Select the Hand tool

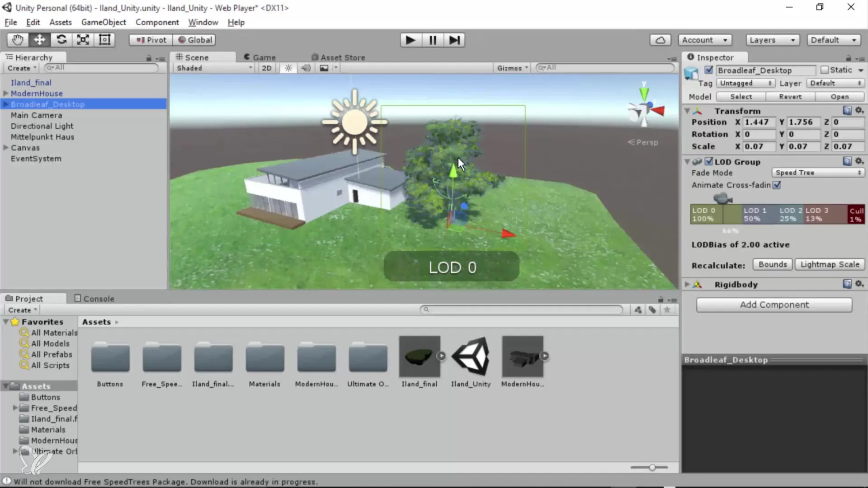(18, 40)
